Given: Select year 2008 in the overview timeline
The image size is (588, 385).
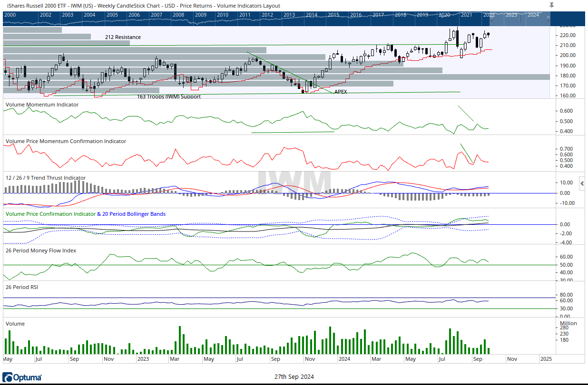Looking at the screenshot, I should (x=178, y=15).
